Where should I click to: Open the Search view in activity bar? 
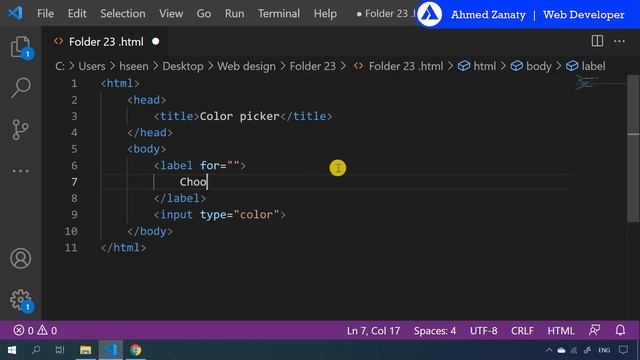(x=20, y=87)
